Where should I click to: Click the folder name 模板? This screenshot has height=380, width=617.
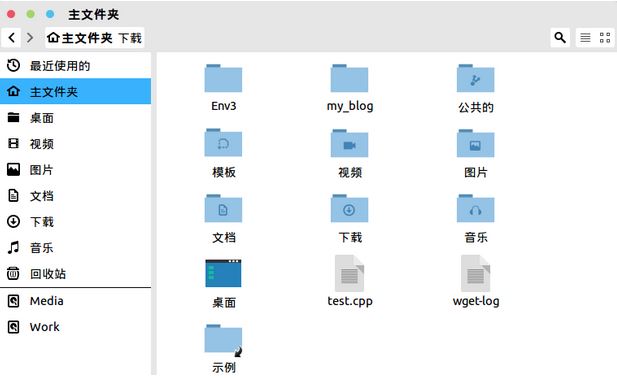pos(224,172)
